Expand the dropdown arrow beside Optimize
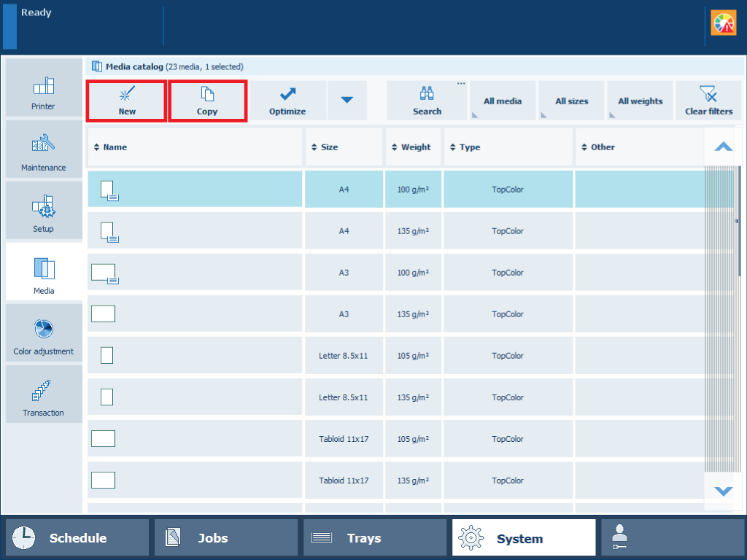This screenshot has width=747, height=560. coord(347,100)
